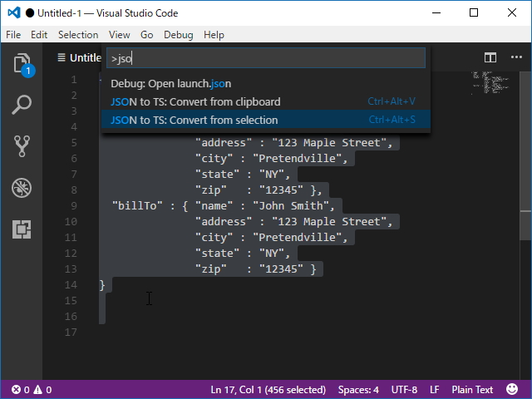The height and width of the screenshot is (399, 532).
Task: Open the Go menu
Action: pyautogui.click(x=146, y=35)
